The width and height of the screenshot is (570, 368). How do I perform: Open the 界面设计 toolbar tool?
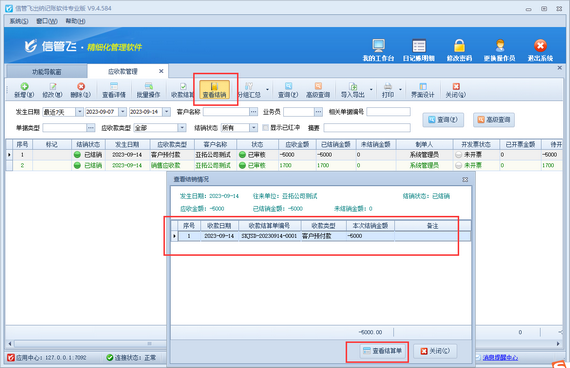pos(423,90)
